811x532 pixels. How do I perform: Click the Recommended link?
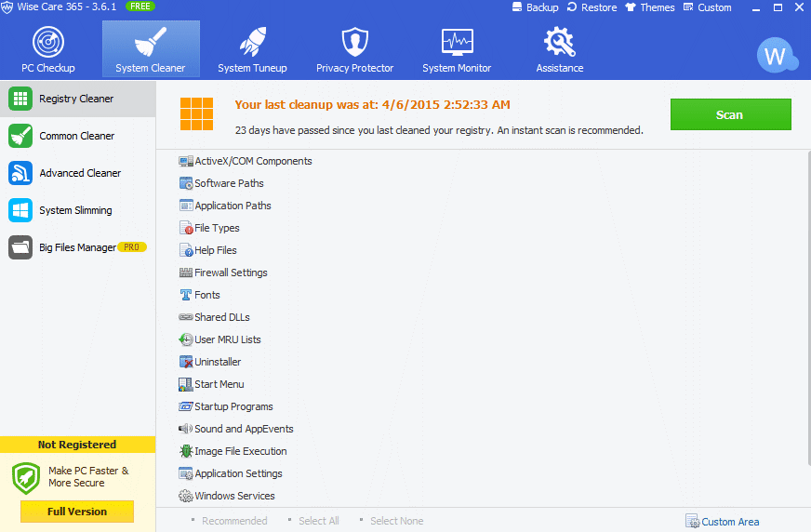234,521
